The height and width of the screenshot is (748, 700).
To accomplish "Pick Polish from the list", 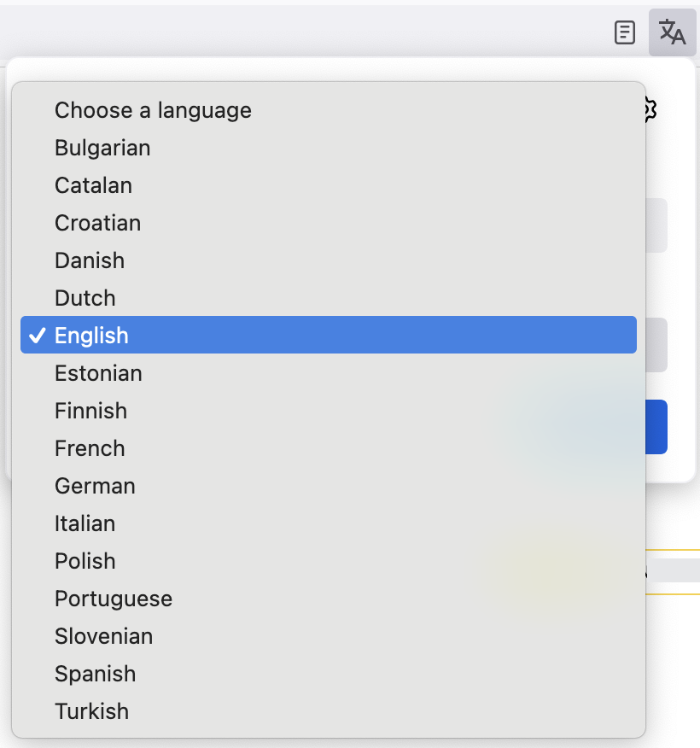I will pos(85,560).
